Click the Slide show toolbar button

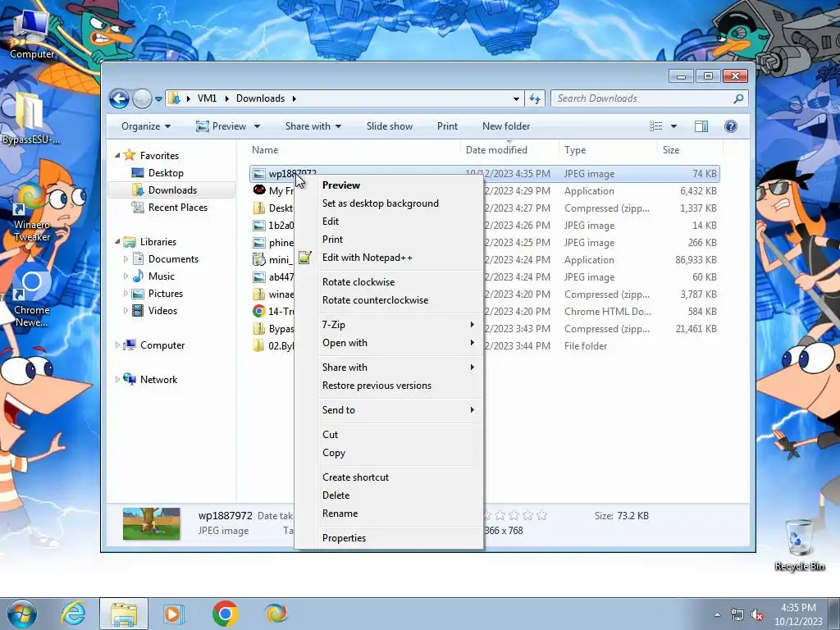click(x=390, y=126)
